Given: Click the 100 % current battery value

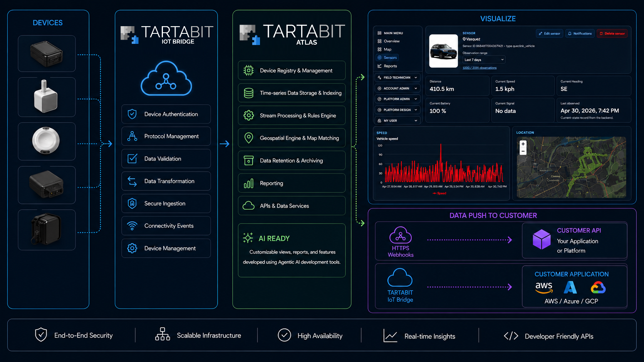Looking at the screenshot, I should pos(438,111).
